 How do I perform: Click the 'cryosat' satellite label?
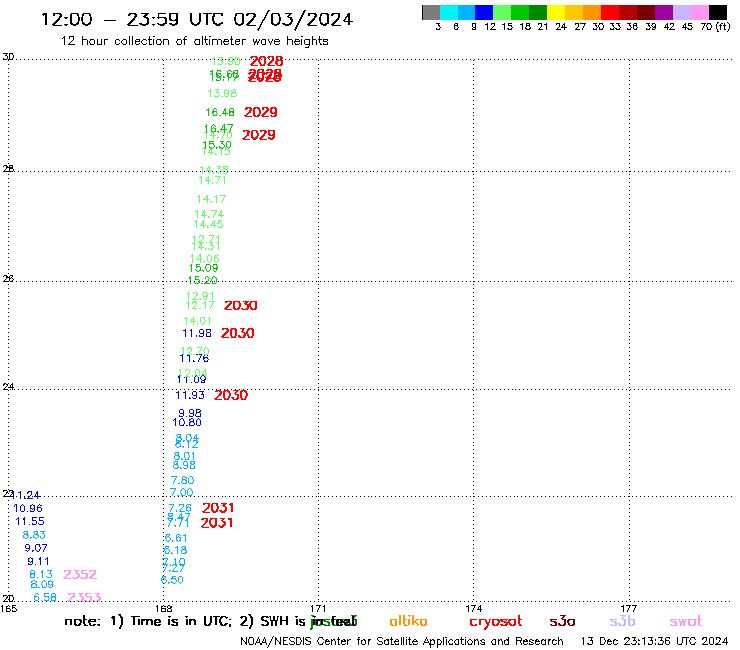496,622
